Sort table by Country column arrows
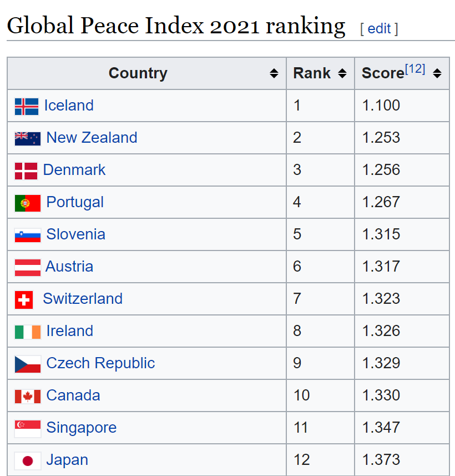Viewport: 455px width, 476px height. tap(274, 73)
